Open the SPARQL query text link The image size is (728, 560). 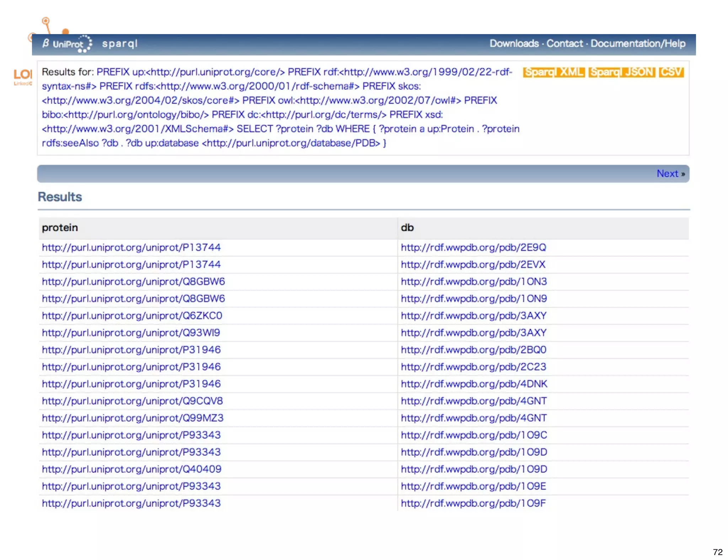[x=277, y=107]
